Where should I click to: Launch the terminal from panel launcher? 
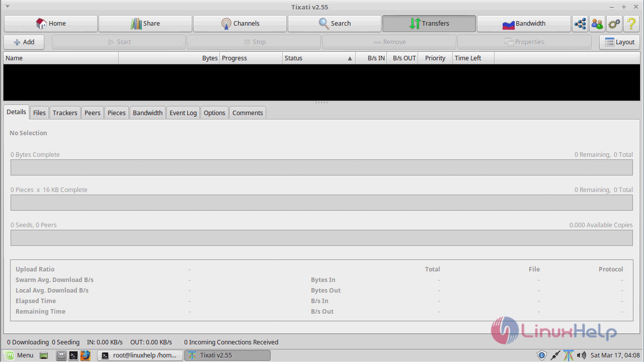coord(73,355)
